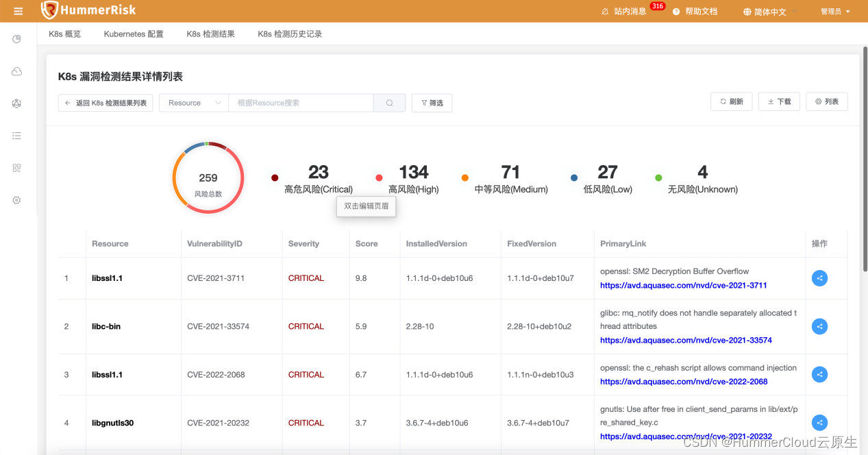Viewport: 868px width, 455px height.
Task: Click the Severity column header
Action: [303, 244]
